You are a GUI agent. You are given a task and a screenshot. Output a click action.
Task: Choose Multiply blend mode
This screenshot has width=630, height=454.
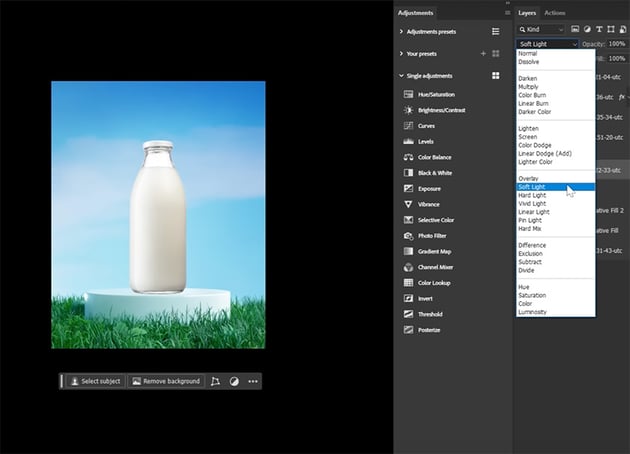[x=555, y=87]
